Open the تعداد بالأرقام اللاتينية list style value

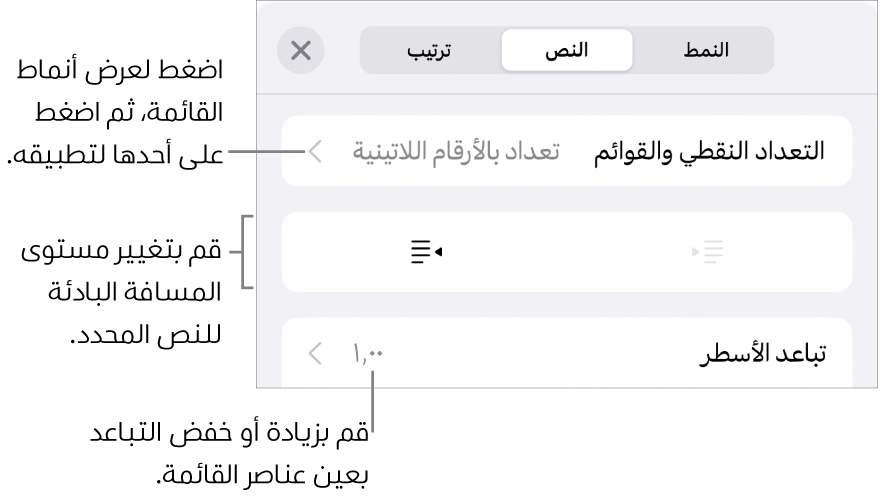pos(455,153)
